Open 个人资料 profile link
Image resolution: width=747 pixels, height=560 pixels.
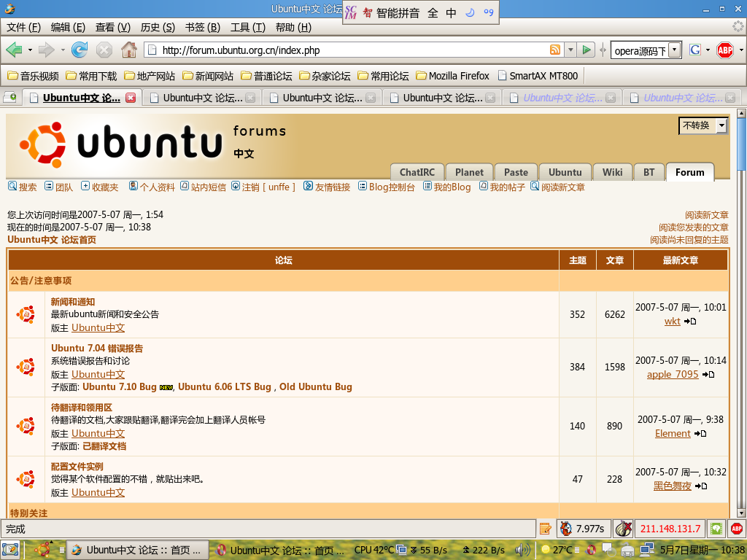[152, 187]
